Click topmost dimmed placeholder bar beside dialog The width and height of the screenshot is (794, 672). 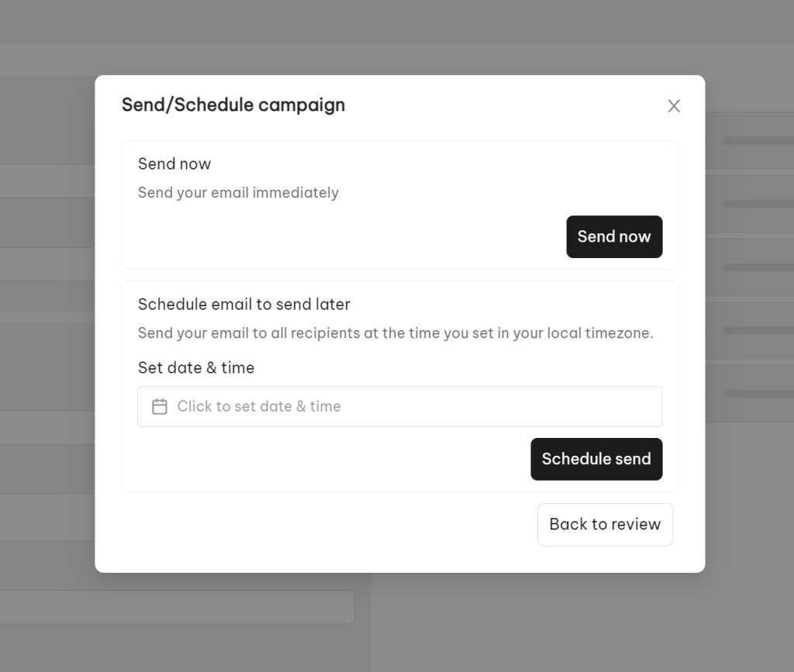758,140
